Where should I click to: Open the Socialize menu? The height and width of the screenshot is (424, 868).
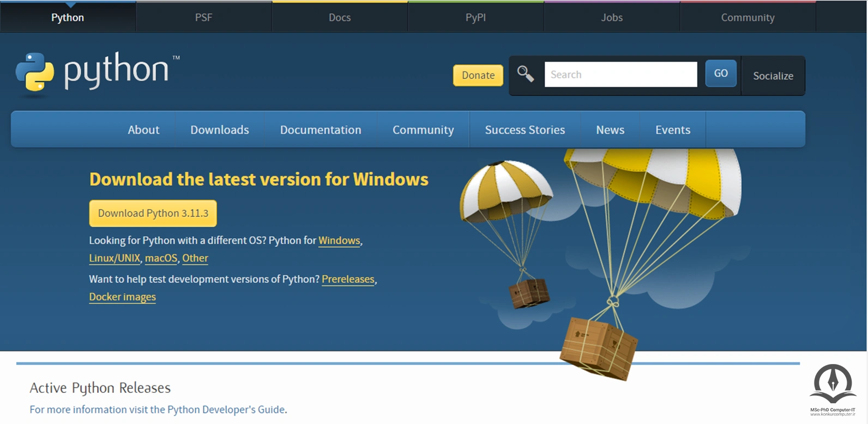tap(773, 76)
